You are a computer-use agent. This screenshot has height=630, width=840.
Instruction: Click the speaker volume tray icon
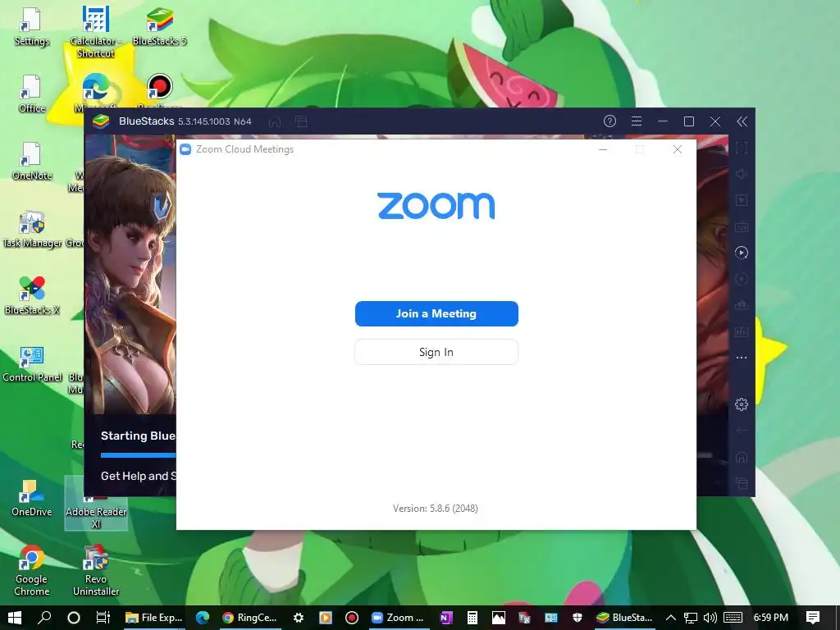pyautogui.click(x=710, y=618)
